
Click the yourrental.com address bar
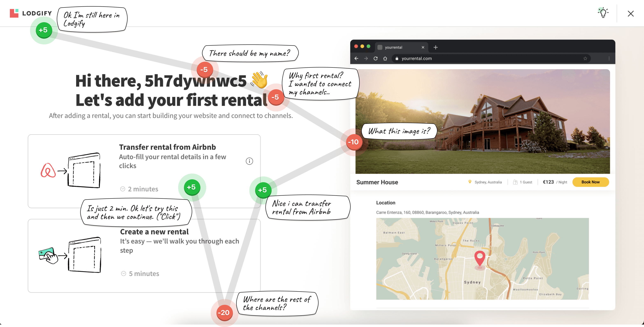pos(475,58)
